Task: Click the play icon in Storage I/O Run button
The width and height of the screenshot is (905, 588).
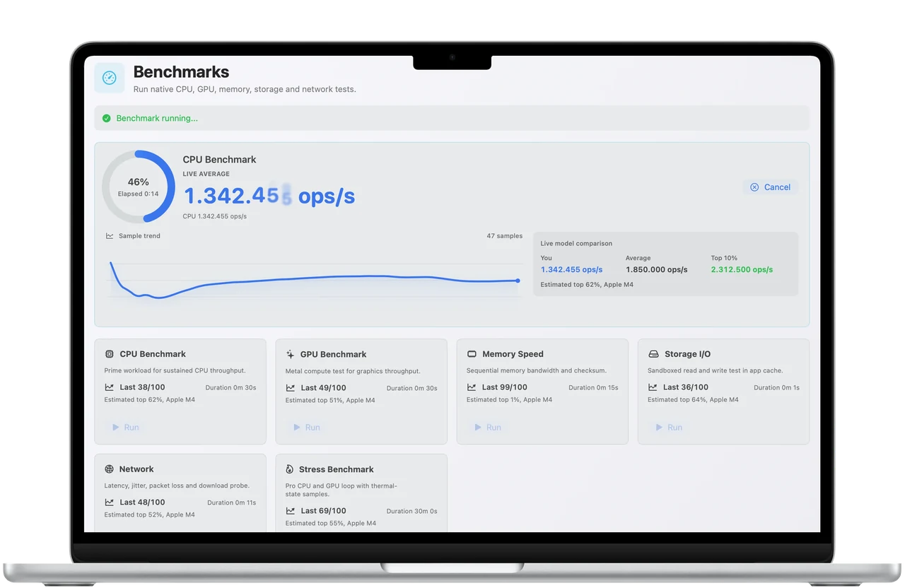Action: pyautogui.click(x=659, y=428)
